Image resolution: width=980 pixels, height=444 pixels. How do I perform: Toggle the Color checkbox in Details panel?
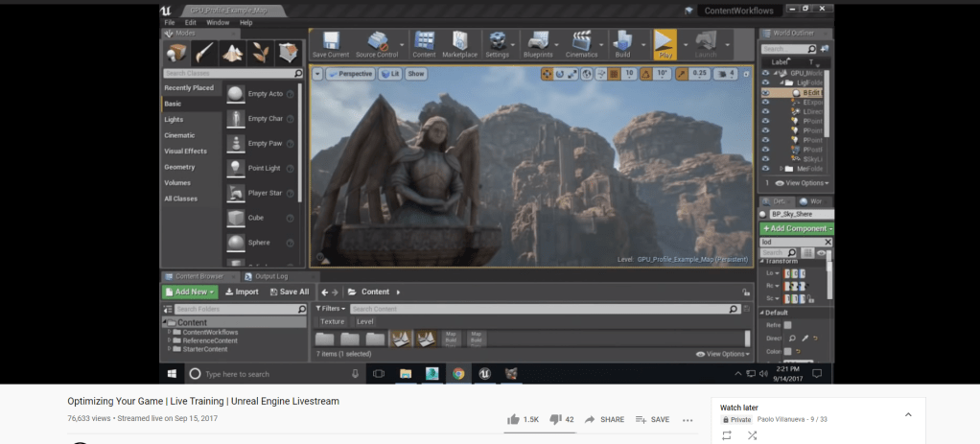[787, 351]
